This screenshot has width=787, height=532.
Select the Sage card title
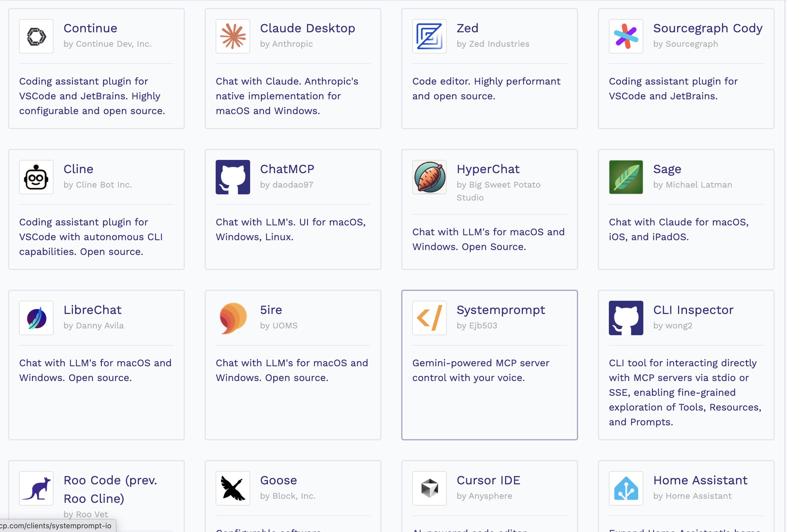pos(667,169)
